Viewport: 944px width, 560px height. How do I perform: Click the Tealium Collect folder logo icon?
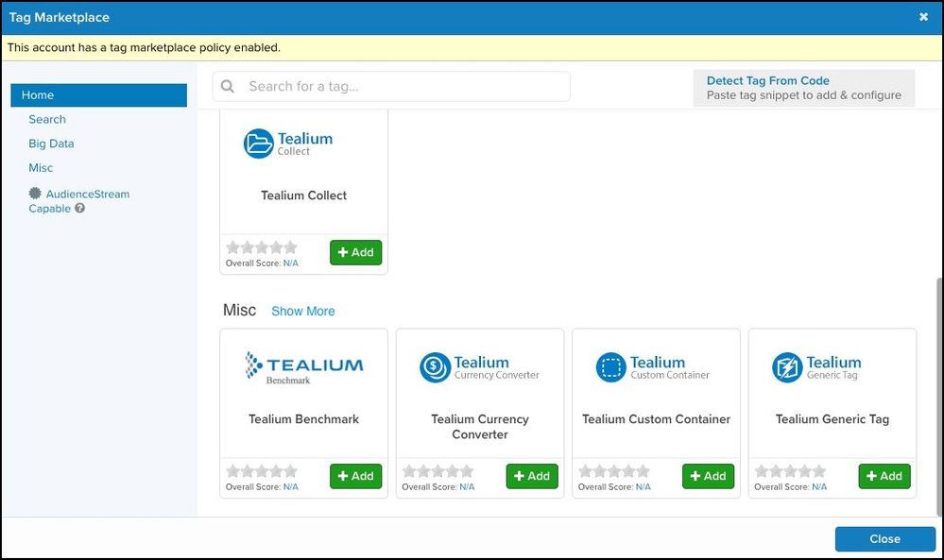coord(258,144)
